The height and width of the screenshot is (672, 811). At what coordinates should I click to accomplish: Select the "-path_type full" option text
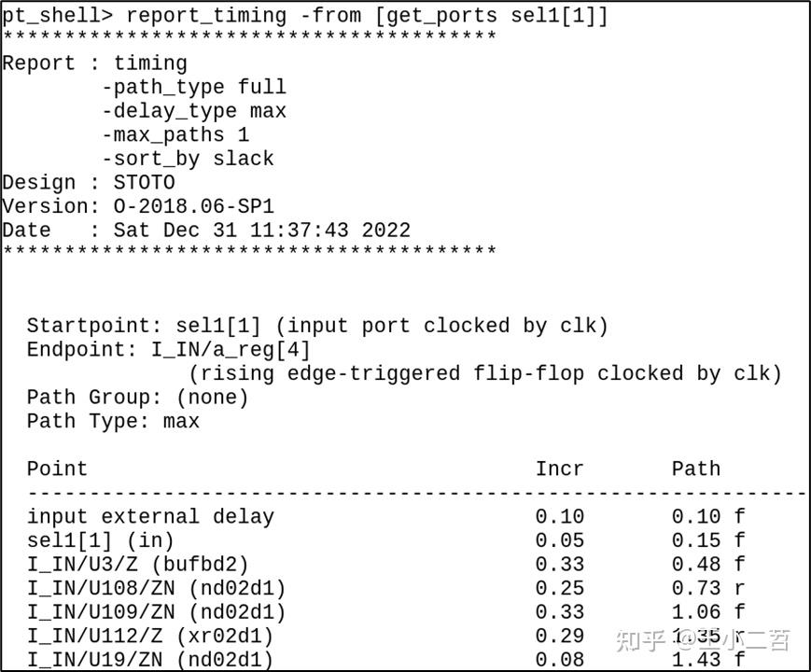click(x=193, y=88)
